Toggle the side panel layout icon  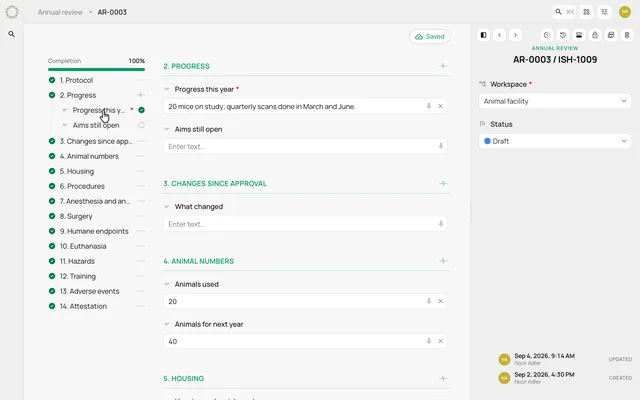(x=484, y=35)
